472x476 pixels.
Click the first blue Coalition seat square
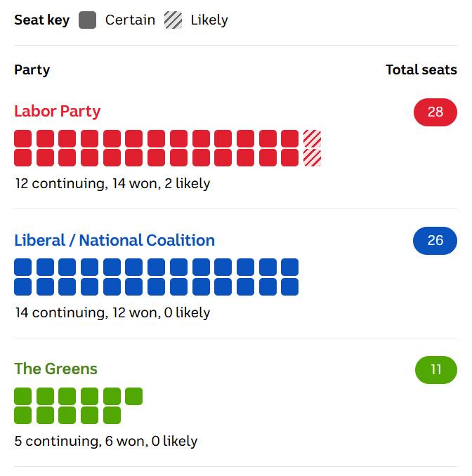point(22,267)
